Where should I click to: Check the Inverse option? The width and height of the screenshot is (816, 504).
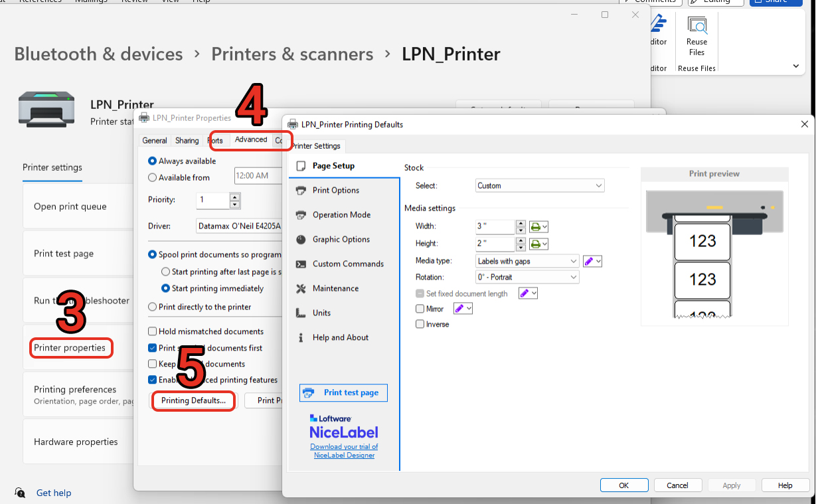pos(420,324)
